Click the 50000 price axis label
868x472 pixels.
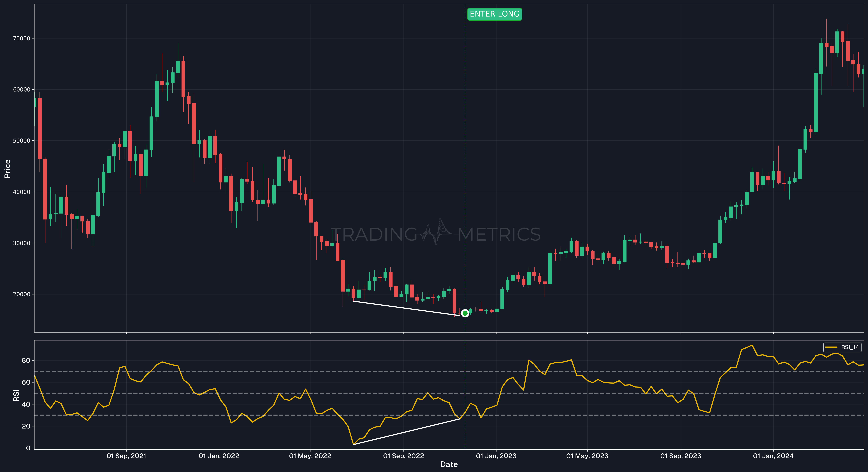coord(22,141)
